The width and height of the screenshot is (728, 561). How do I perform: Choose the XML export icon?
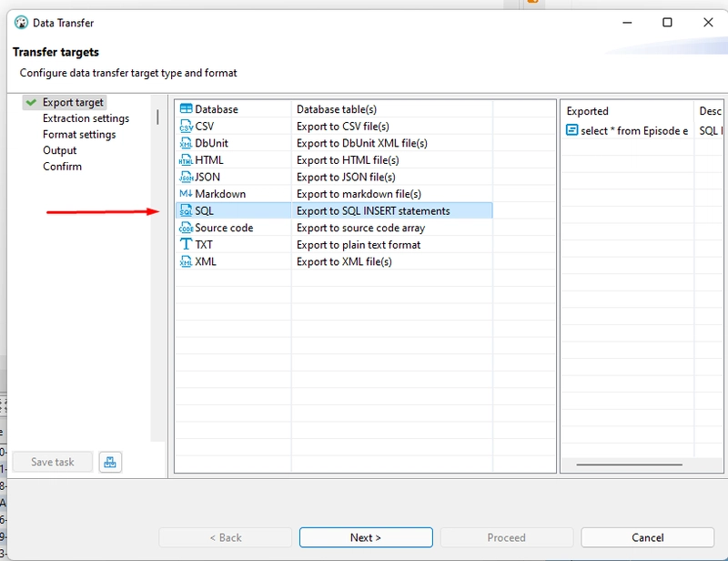tap(187, 261)
